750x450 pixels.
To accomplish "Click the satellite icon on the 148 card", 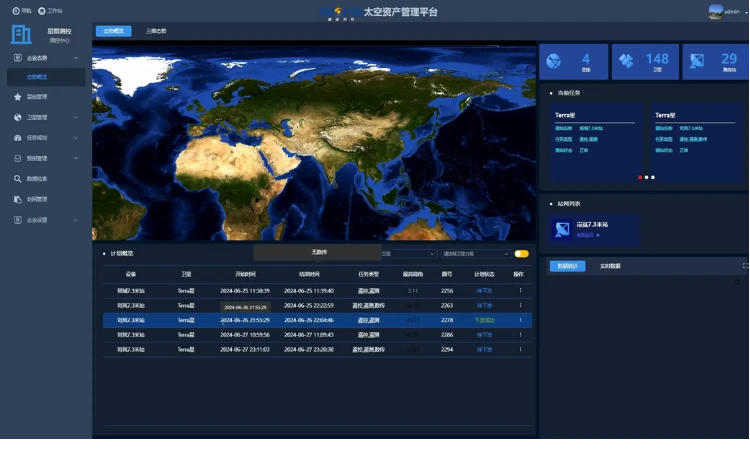I will pos(626,62).
